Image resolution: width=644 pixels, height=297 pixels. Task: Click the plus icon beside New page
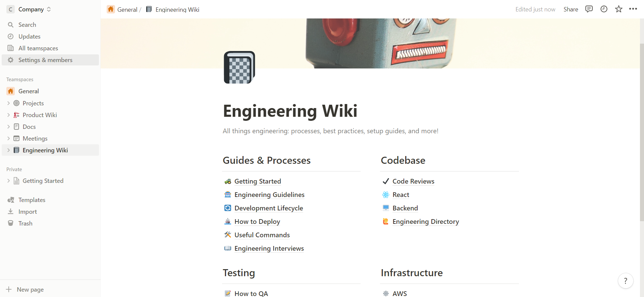9,289
